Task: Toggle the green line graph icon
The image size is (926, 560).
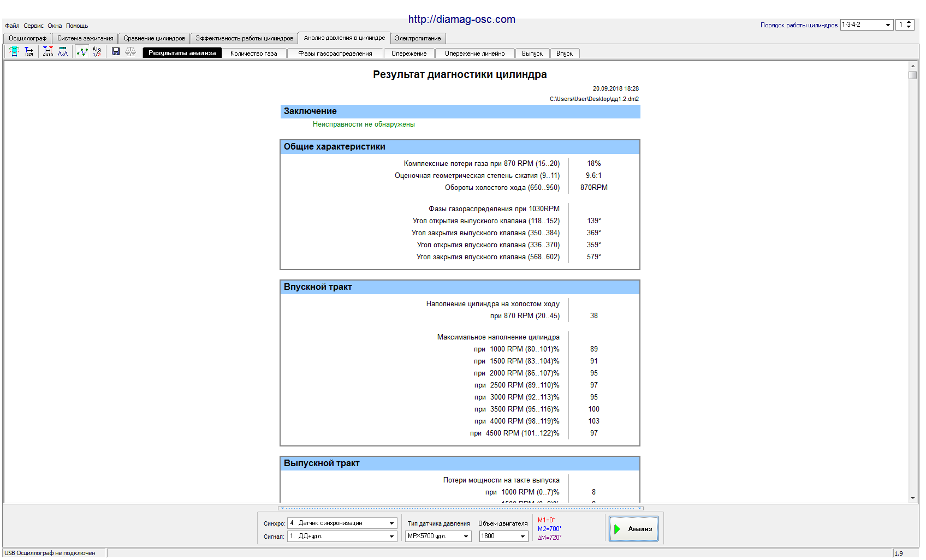Action: click(x=82, y=51)
